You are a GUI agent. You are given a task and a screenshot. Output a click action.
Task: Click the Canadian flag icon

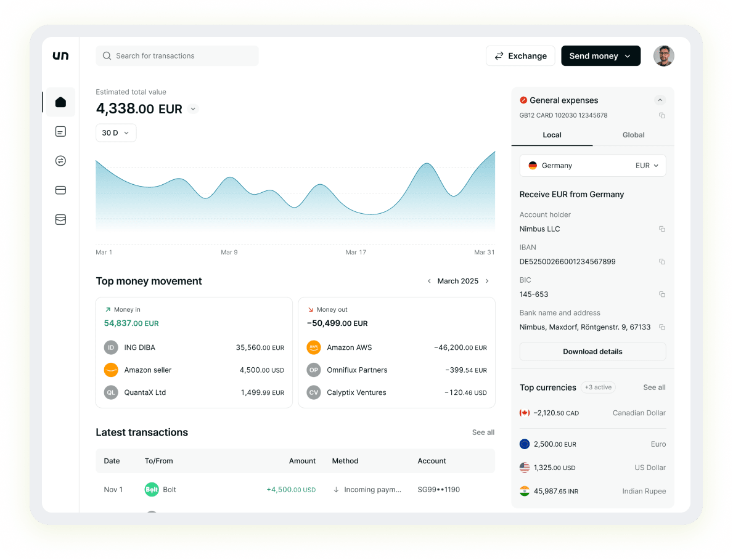click(525, 413)
